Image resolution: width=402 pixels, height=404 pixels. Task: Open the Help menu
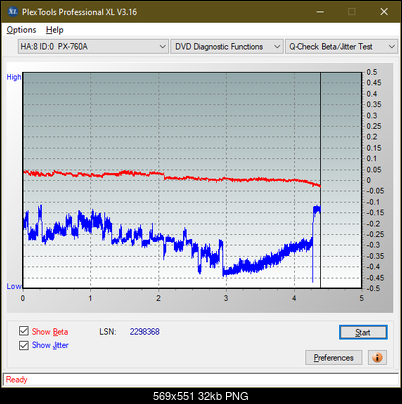(55, 30)
